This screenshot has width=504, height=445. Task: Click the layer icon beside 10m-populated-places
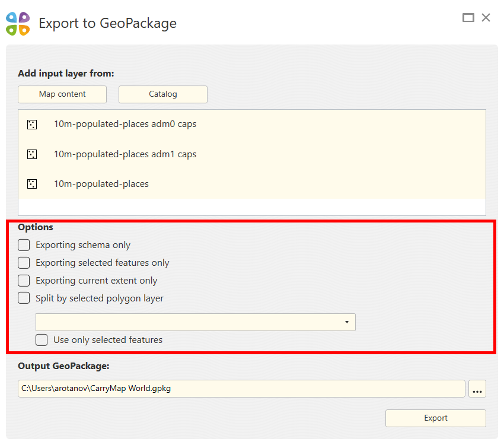tap(31, 184)
